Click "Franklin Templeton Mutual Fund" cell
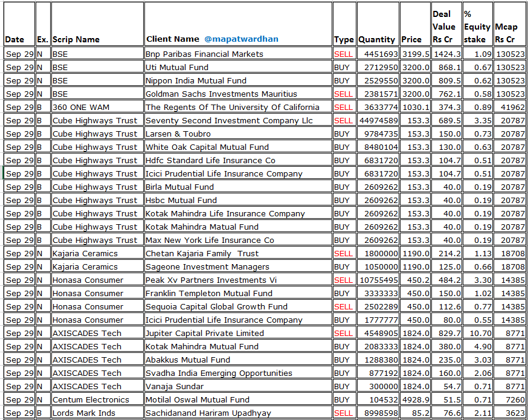Screen dimensions: 528x420 (238, 293)
